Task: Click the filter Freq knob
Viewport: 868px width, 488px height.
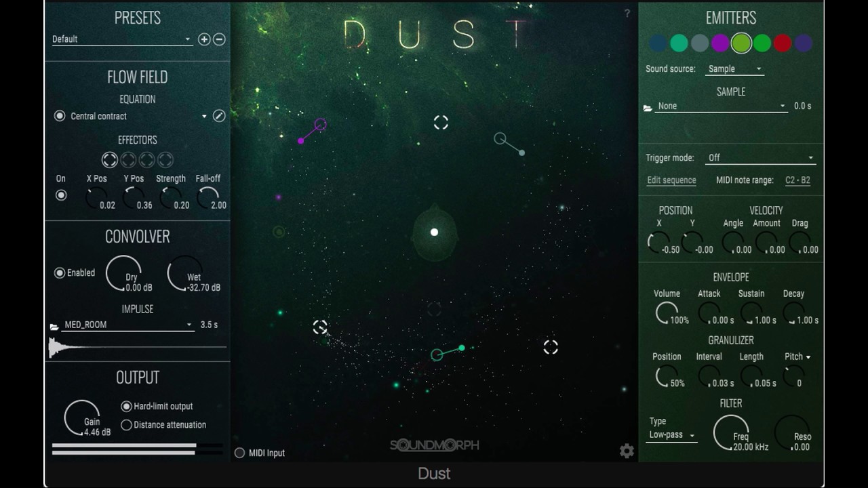Action: 732,433
